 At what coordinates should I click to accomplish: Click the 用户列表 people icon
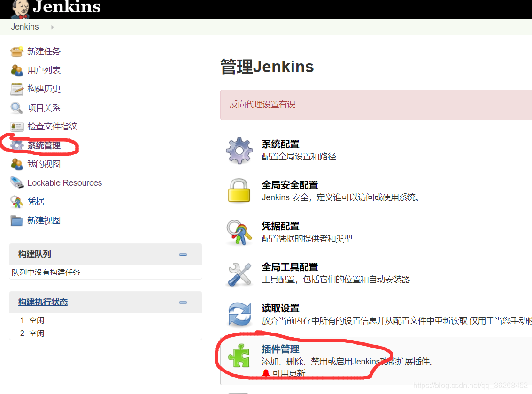click(x=16, y=70)
